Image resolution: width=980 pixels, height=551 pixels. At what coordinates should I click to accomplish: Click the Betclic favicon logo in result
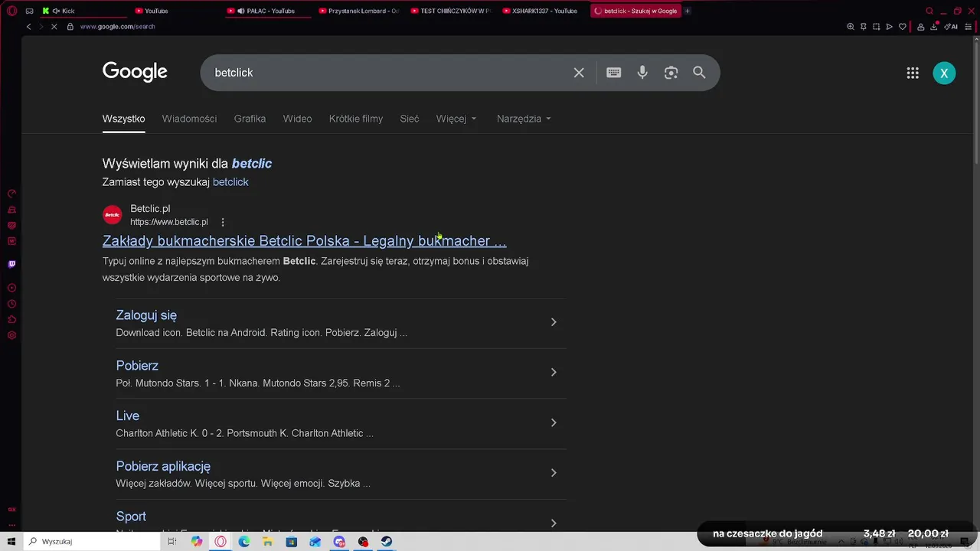113,214
